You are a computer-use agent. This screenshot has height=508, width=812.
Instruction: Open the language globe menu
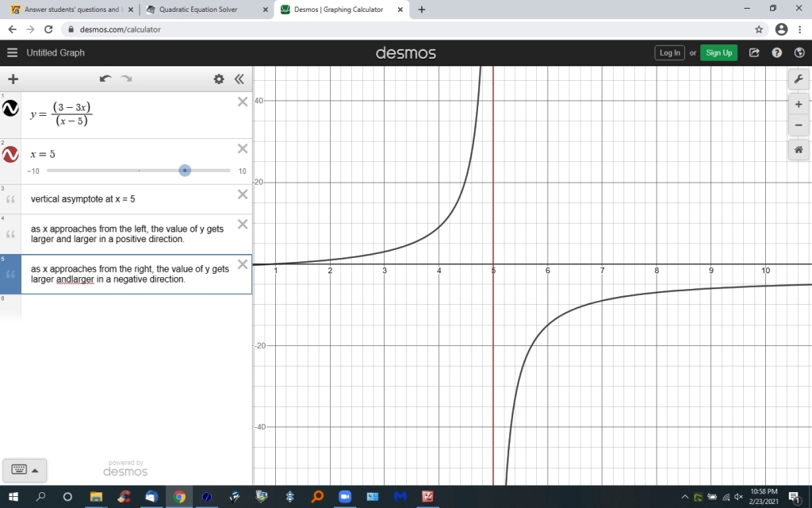pyautogui.click(x=799, y=52)
